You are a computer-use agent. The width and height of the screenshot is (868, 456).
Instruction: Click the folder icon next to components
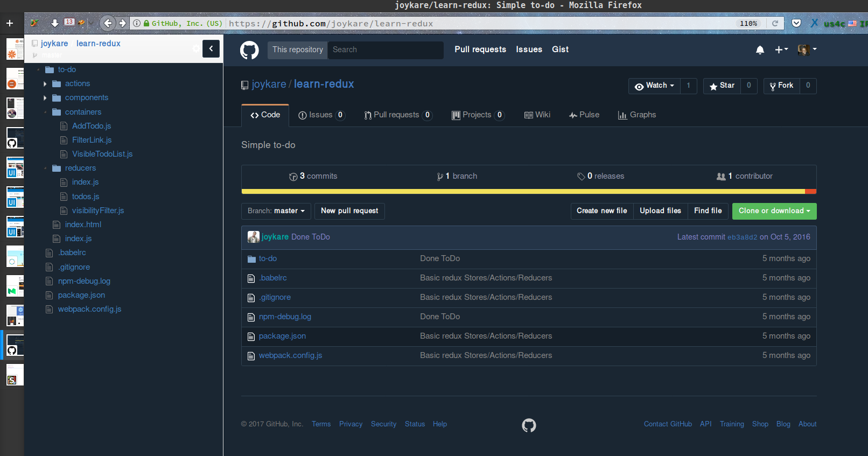click(57, 98)
